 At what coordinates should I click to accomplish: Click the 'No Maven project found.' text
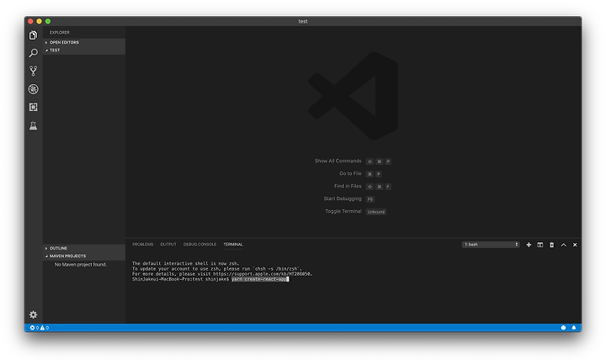pos(81,265)
